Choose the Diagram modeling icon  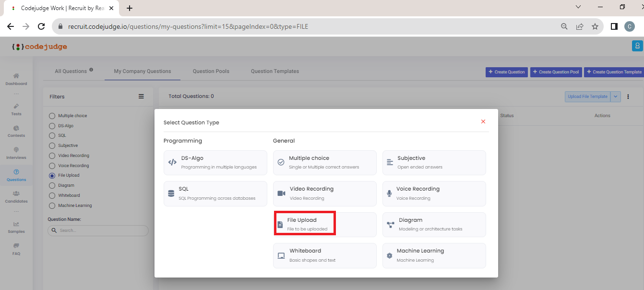point(389,224)
